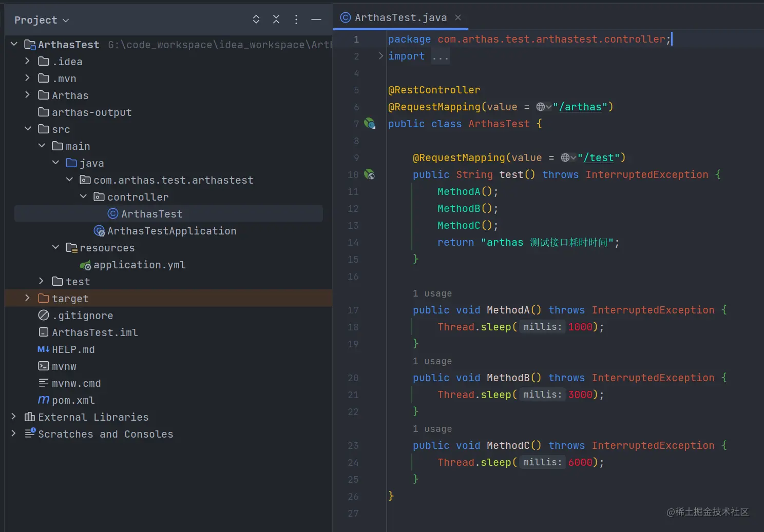The width and height of the screenshot is (764, 532).
Task: Click the globe icon before "/arthas" mapping
Action: (x=541, y=107)
